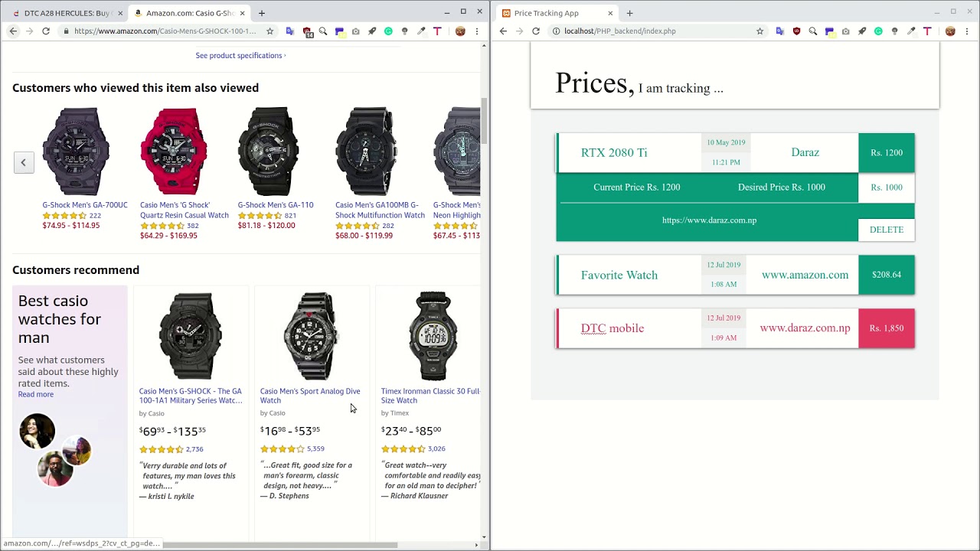Open Chrome menu in Price Tracking window
This screenshot has width=980, height=551.
967,31
